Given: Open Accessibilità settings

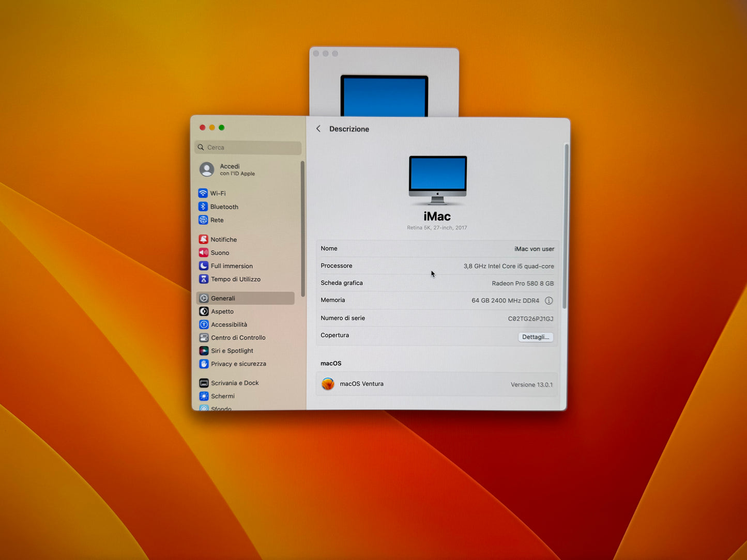Looking at the screenshot, I should click(229, 324).
